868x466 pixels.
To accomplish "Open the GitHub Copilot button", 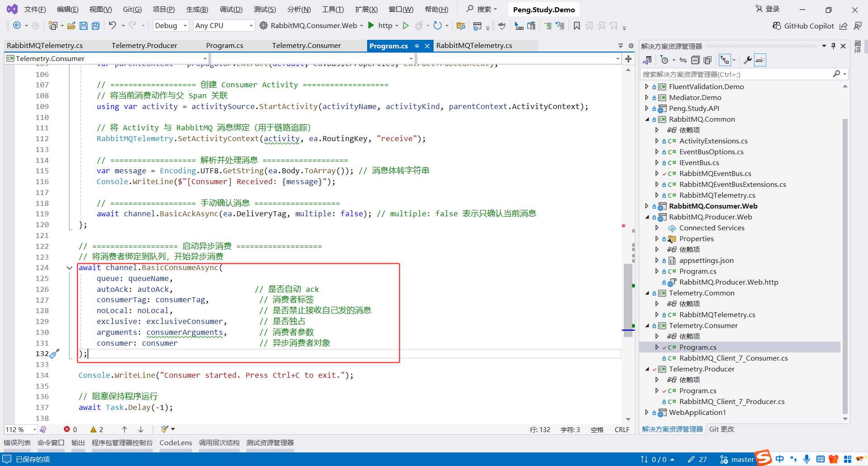I will (803, 26).
